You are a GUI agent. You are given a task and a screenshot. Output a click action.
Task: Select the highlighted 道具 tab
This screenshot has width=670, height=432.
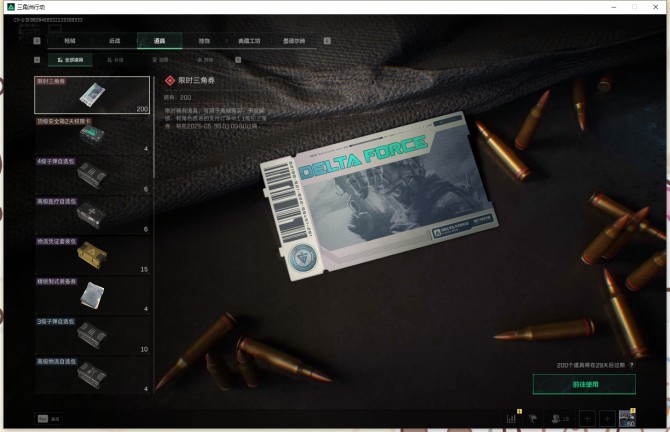click(159, 41)
